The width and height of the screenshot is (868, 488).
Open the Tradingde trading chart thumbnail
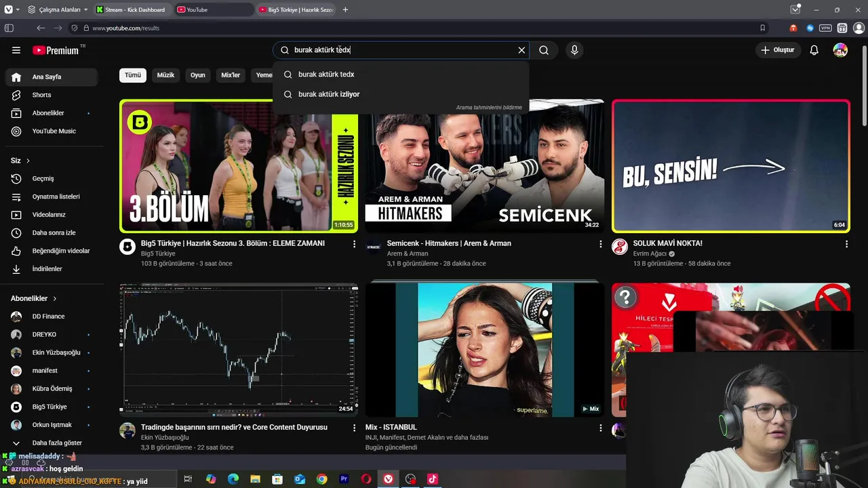(239, 349)
